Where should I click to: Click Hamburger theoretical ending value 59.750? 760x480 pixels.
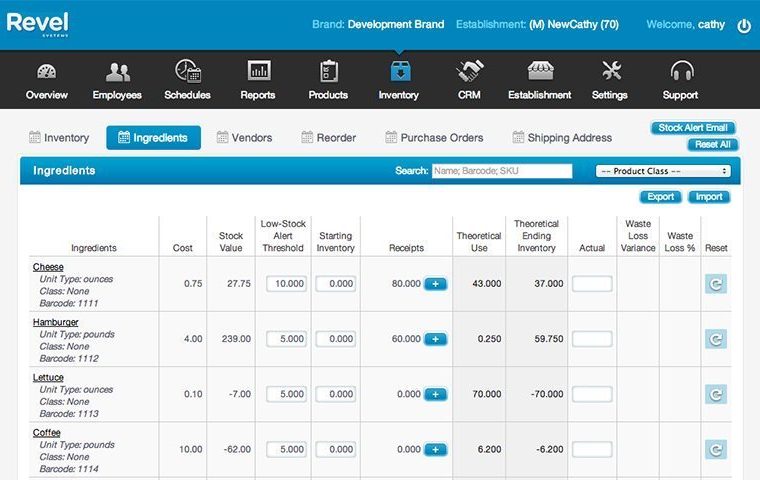coord(549,339)
